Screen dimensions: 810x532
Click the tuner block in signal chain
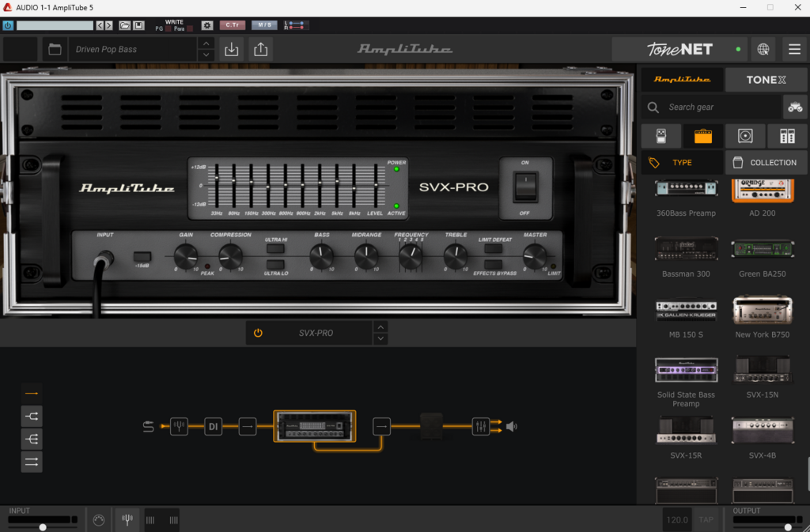[x=179, y=427]
